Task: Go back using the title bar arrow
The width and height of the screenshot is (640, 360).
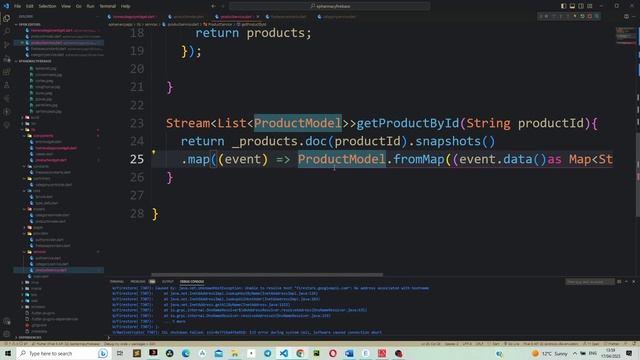Action: (213, 6)
